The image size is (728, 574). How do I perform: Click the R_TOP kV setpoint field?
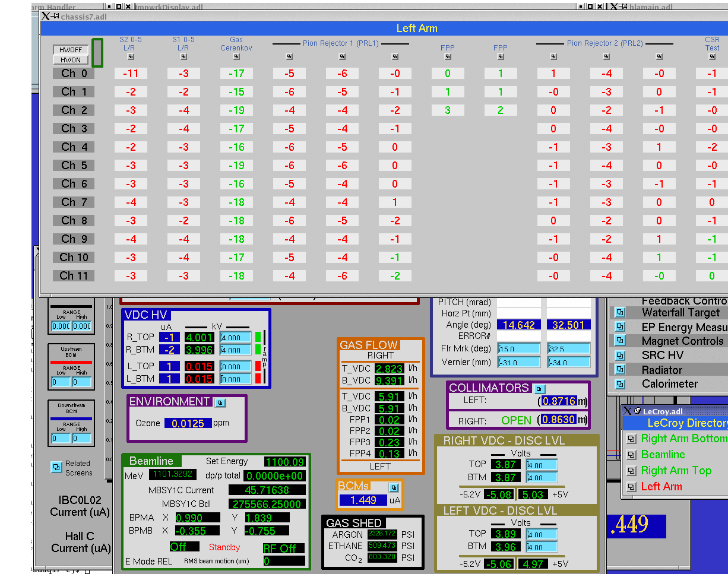[235, 337]
